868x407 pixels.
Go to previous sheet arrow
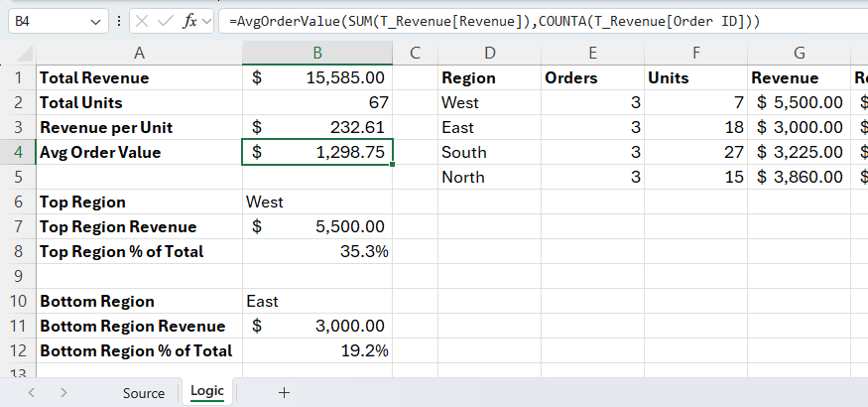coord(32,392)
